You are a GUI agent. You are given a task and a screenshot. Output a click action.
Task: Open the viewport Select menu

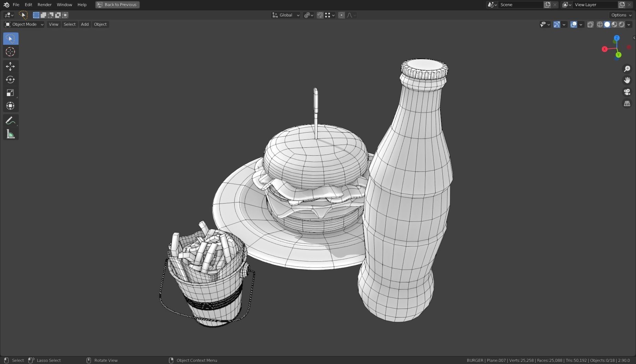tap(70, 24)
